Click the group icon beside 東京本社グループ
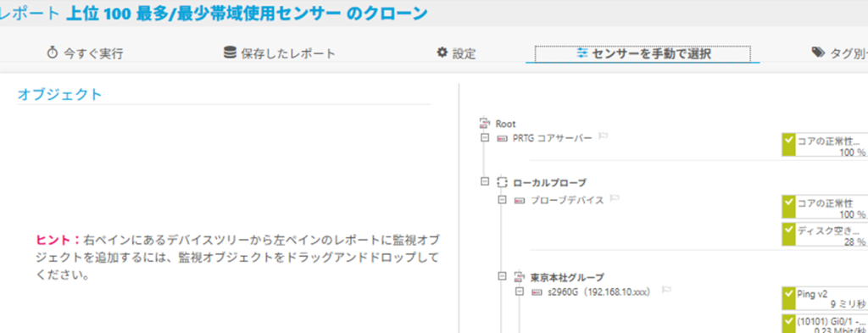This screenshot has width=868, height=333. pyautogui.click(x=520, y=276)
